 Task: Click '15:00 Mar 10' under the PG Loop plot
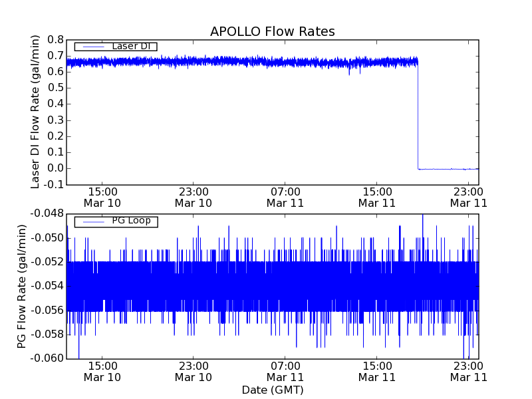point(102,372)
